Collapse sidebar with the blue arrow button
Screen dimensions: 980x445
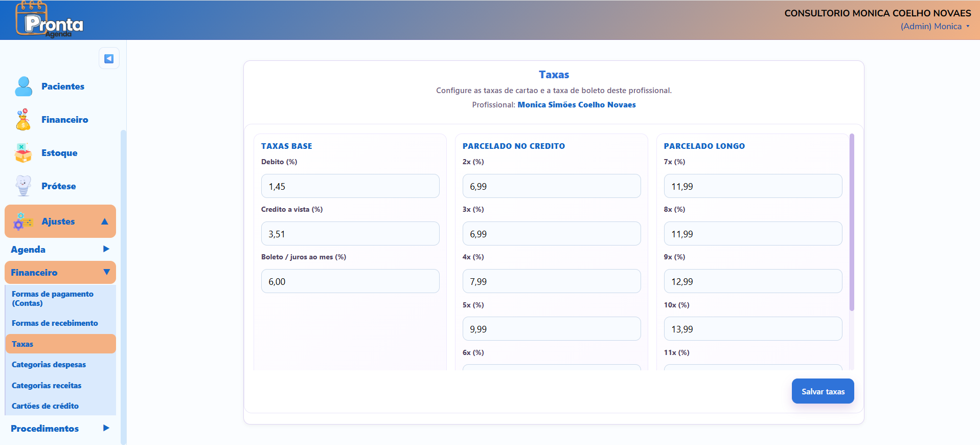tap(109, 58)
